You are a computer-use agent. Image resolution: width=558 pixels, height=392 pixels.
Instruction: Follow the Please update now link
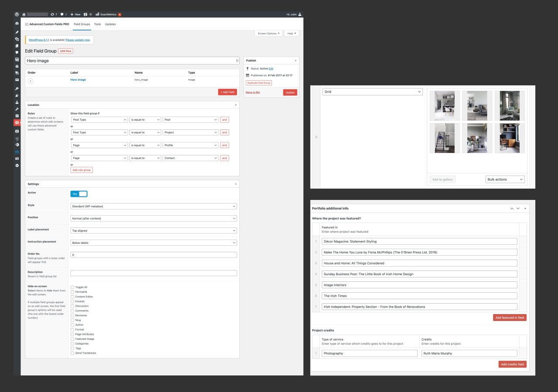77,40
